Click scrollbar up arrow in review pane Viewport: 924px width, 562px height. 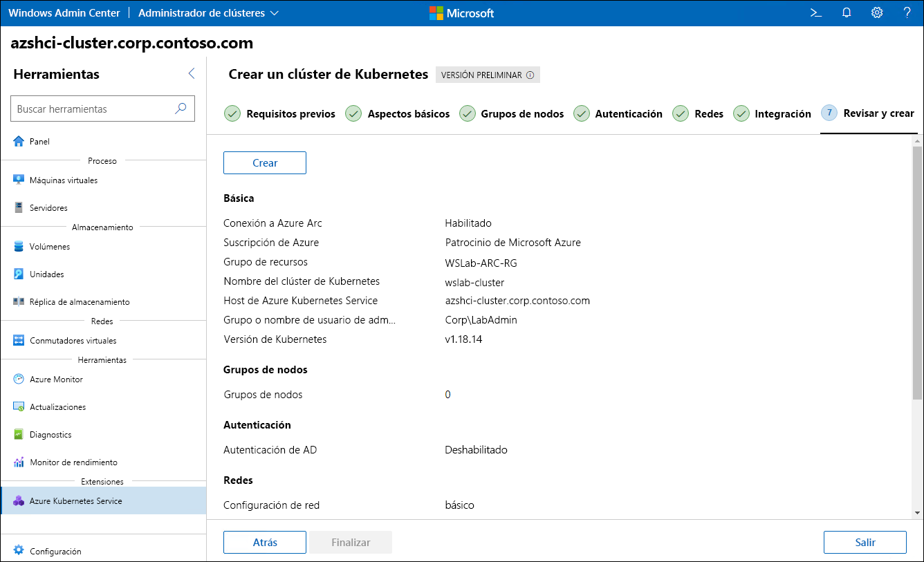point(918,141)
